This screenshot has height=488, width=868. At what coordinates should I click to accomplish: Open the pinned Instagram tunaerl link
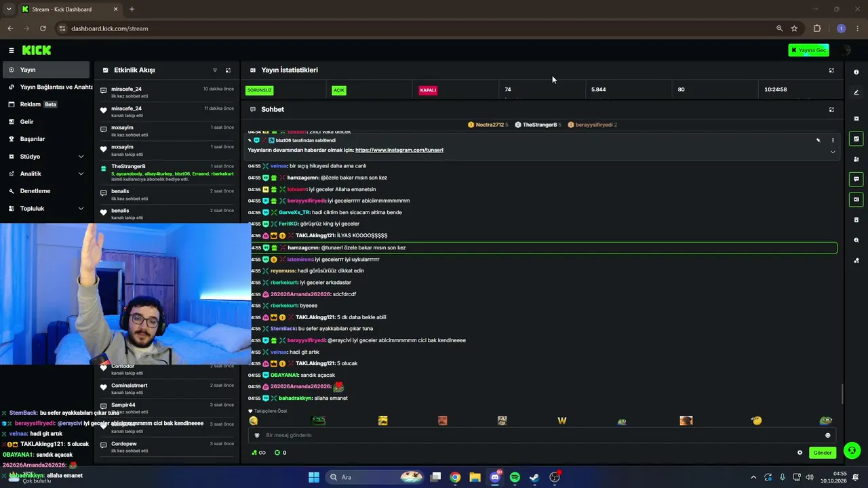click(x=399, y=150)
